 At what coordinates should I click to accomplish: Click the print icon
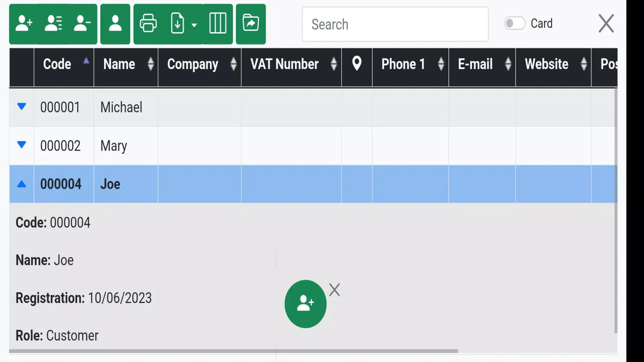point(148,24)
